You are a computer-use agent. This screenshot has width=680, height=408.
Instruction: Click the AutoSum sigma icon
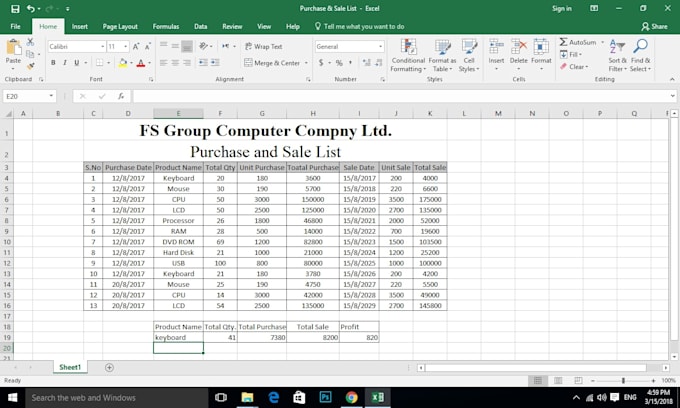click(563, 42)
